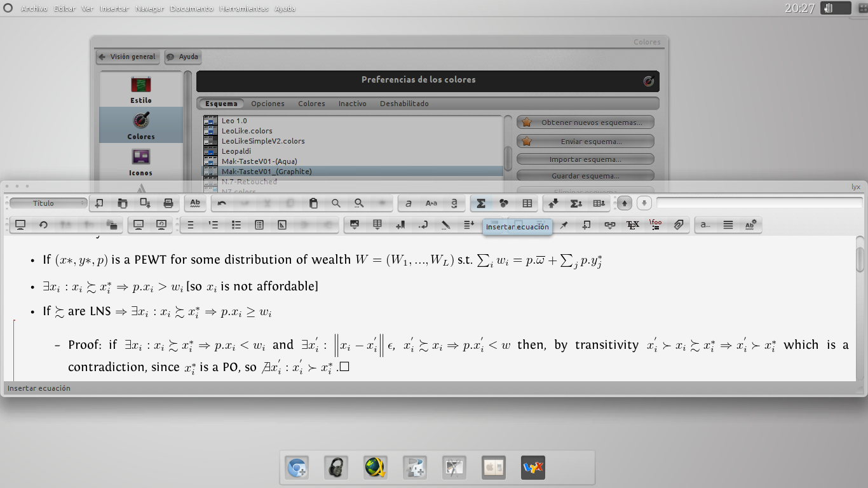Click the print document icon
Viewport: 868px width, 488px height.
(168, 203)
